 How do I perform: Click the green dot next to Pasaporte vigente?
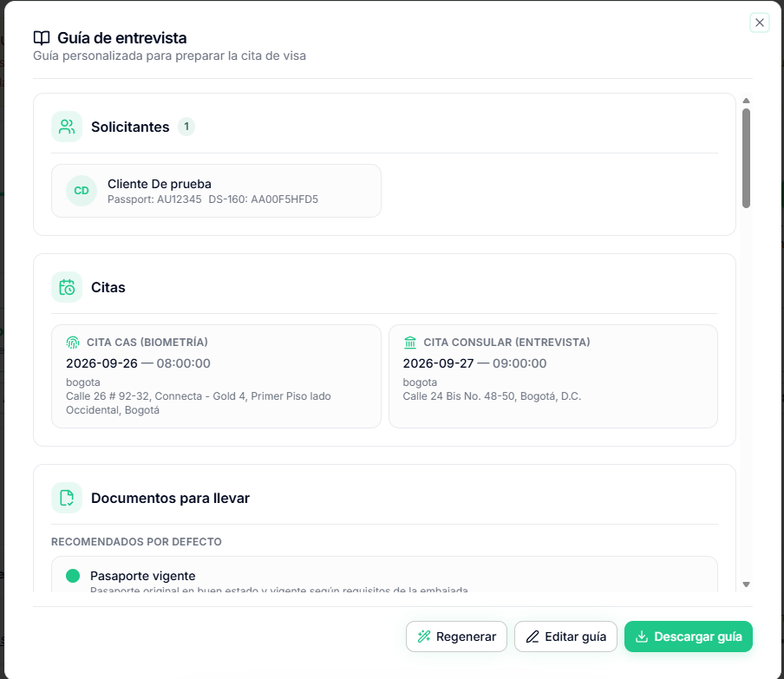[73, 576]
